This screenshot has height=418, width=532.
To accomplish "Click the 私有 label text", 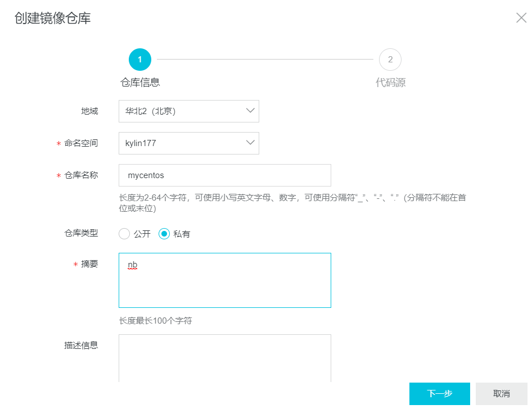I will tap(182, 234).
